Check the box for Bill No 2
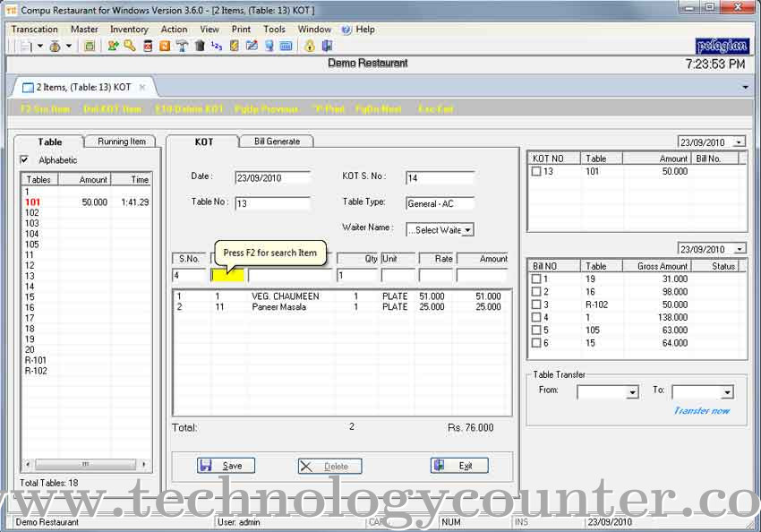Viewport: 761px width, 532px height. tap(536, 292)
